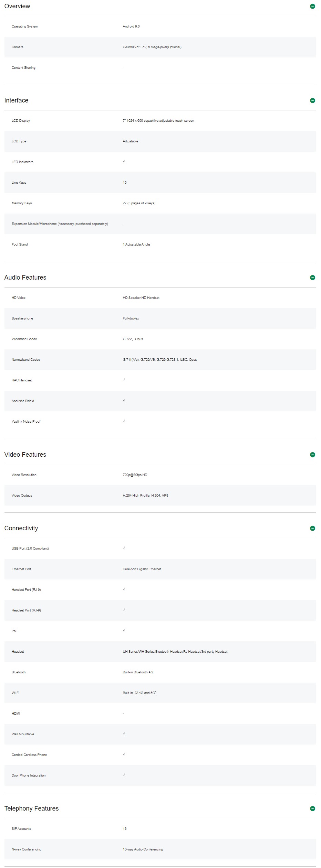Collapse Interface using its green minus icon
The width and height of the screenshot is (321, 868).
(x=312, y=100)
